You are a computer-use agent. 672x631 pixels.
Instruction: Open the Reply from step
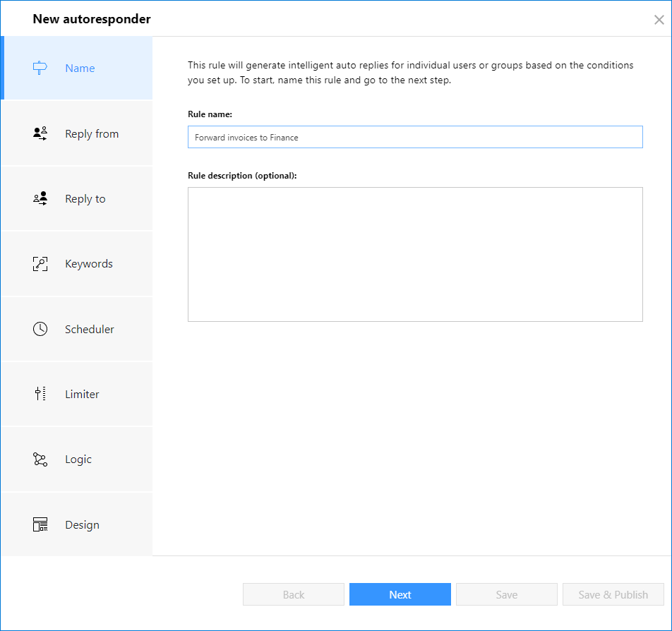pos(77,133)
